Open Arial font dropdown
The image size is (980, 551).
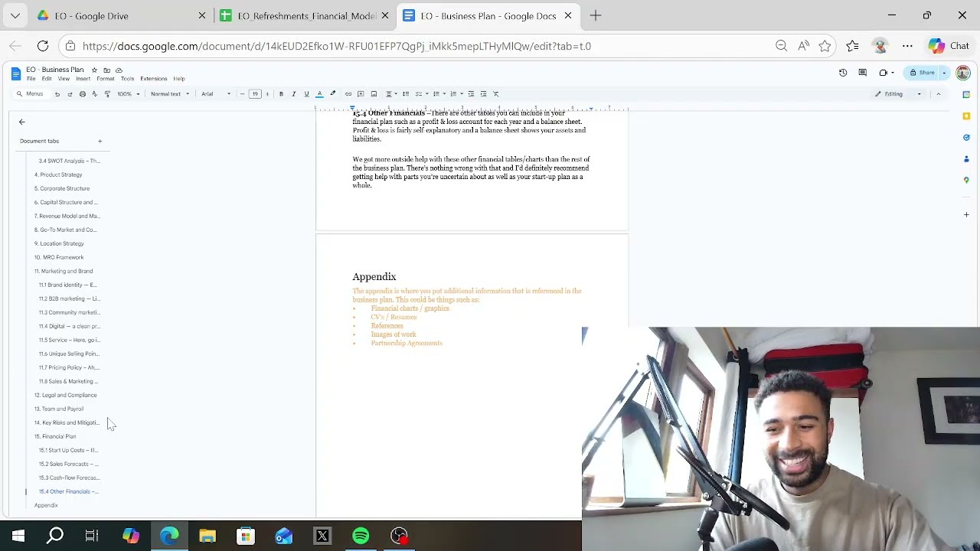pos(216,94)
